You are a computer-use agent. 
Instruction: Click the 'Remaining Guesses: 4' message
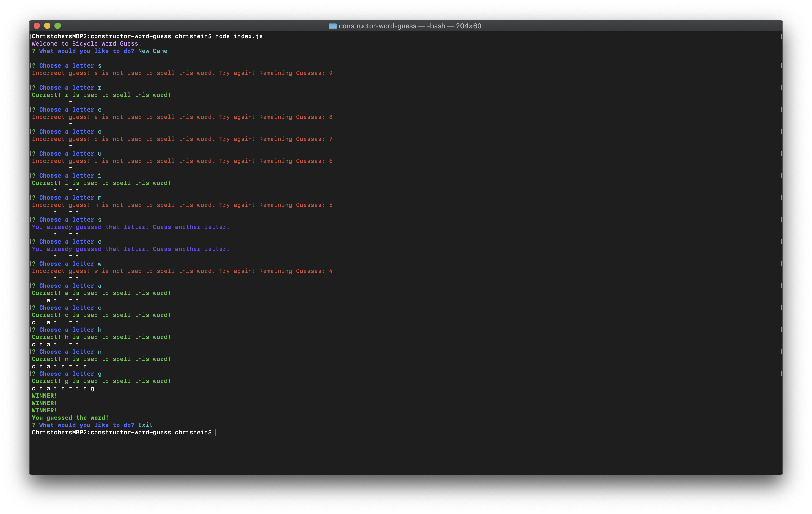coord(296,271)
